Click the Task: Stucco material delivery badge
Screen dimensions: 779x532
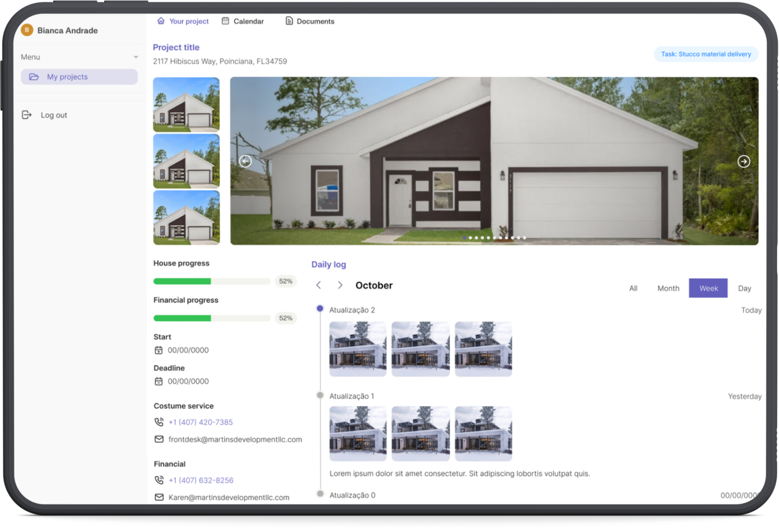tap(706, 54)
